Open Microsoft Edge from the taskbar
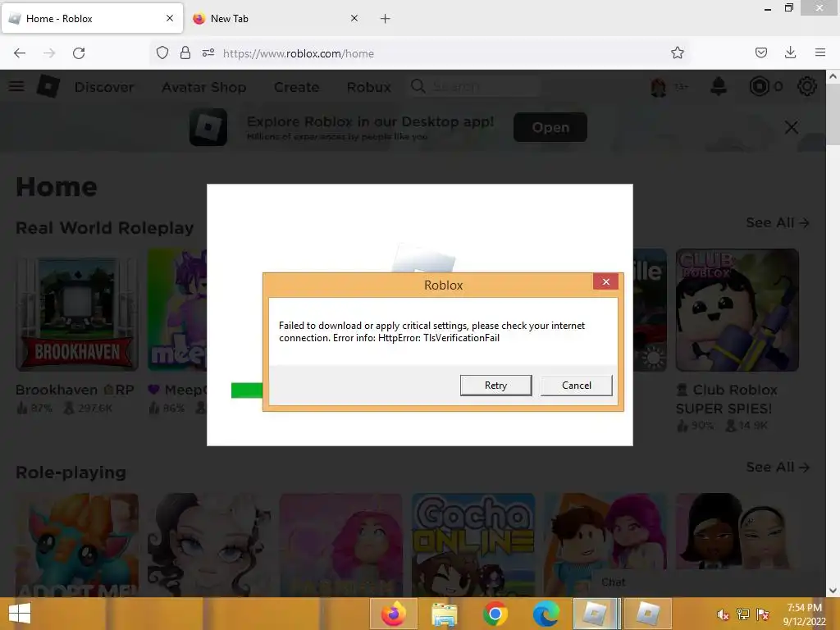 tap(546, 614)
